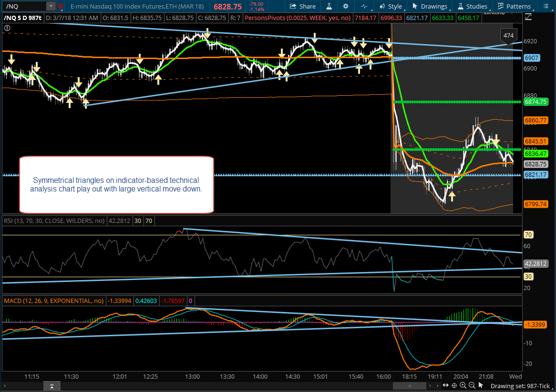Click the flask (thinkLog/OnDemand) icon
Screen dimensions: 556x392
[x=329, y=6]
